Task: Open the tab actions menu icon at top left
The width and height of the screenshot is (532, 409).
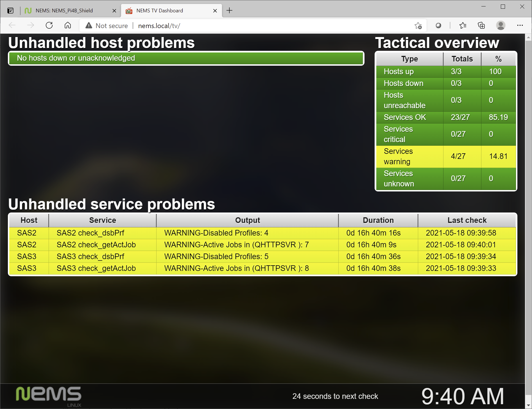Action: pos(10,10)
